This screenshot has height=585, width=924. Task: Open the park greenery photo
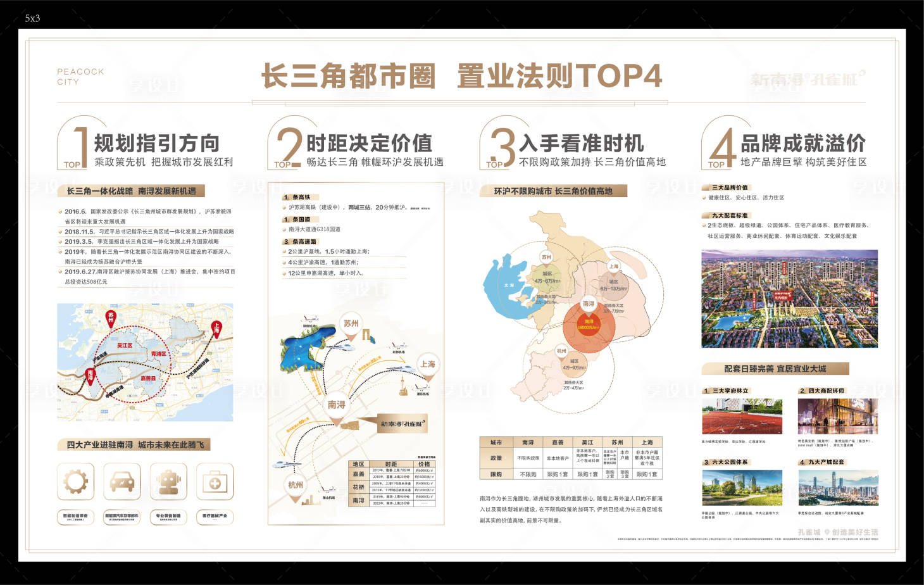coord(742,487)
